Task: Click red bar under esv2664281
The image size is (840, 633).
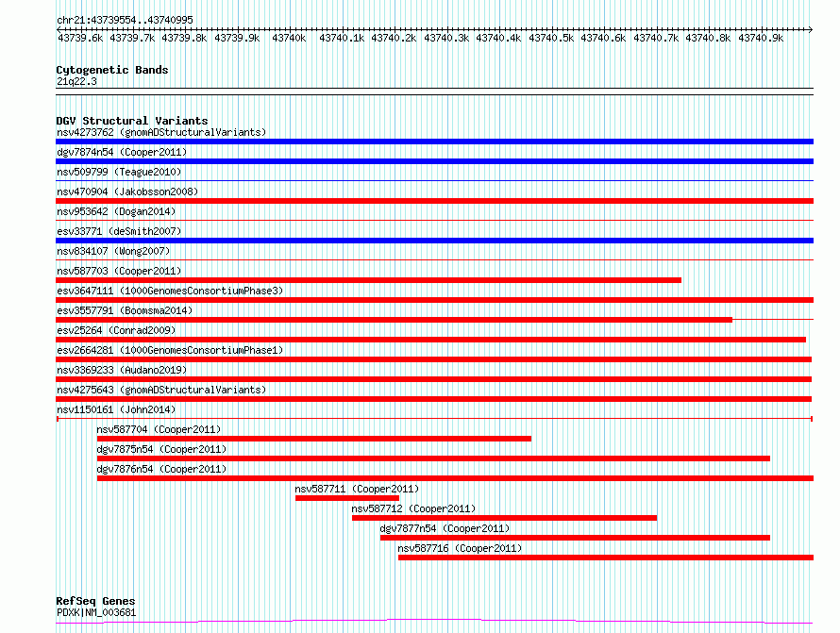Action: pyautogui.click(x=434, y=359)
